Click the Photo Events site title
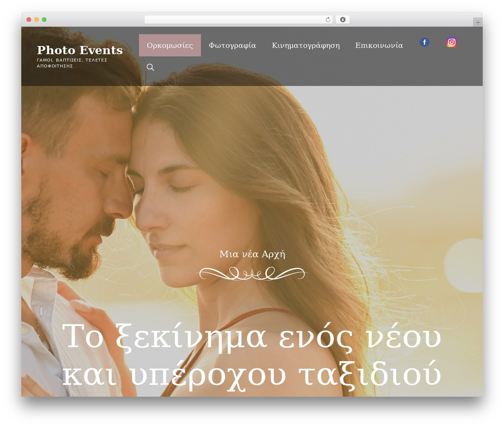504x427 pixels. point(80,50)
